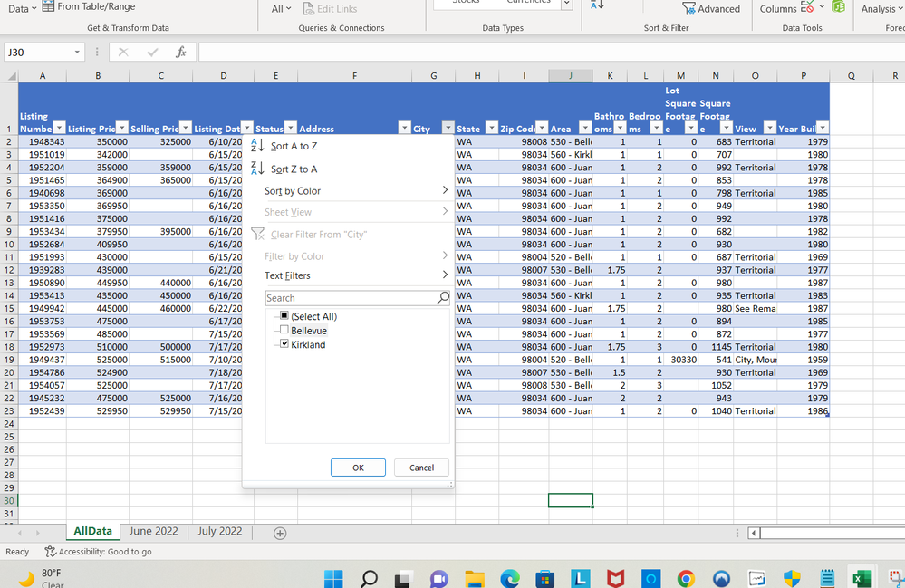
Task: Click Sort Z to A in filter menu
Action: click(284, 169)
